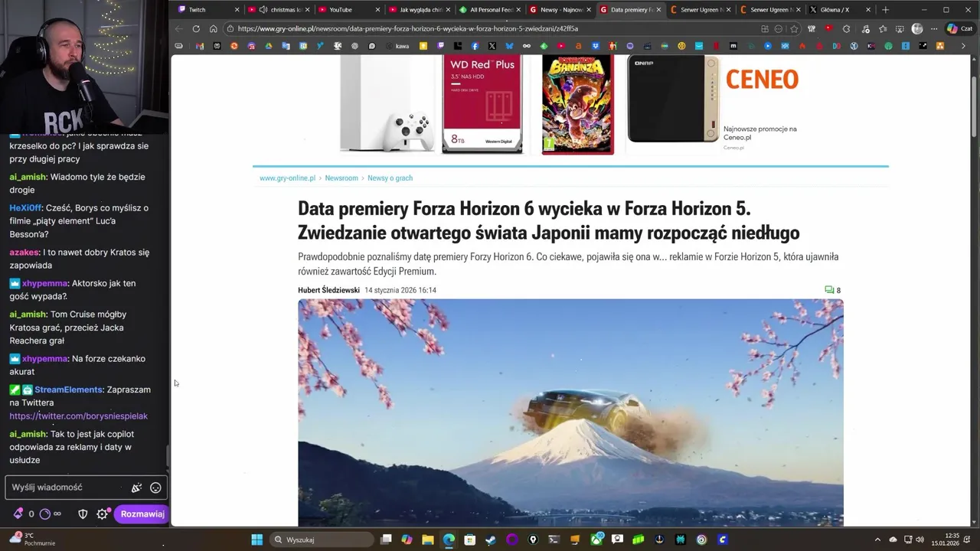Open the chat celebration effects icon
Image resolution: width=980 pixels, height=551 pixels.
coord(136,487)
